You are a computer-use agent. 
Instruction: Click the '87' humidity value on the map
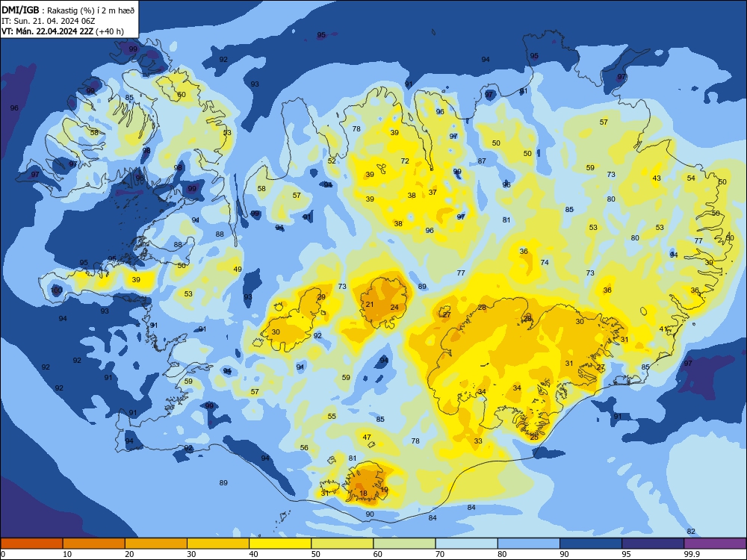[x=482, y=161]
